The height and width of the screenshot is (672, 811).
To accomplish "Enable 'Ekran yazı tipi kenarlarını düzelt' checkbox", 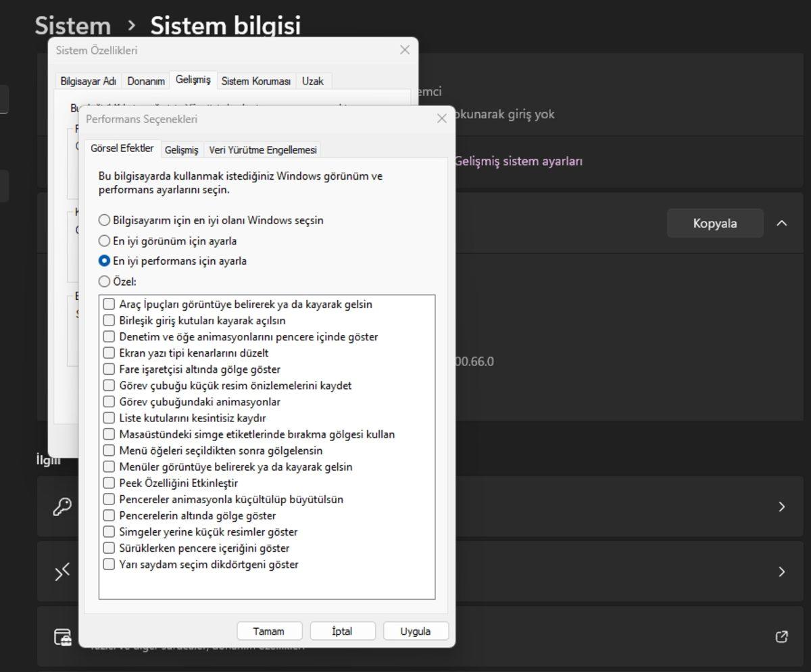I will (109, 353).
